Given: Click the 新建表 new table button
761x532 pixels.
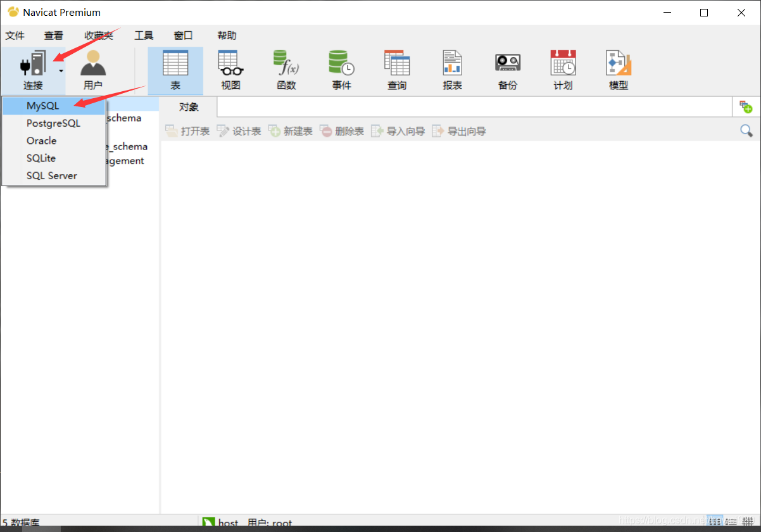Looking at the screenshot, I should 291,131.
